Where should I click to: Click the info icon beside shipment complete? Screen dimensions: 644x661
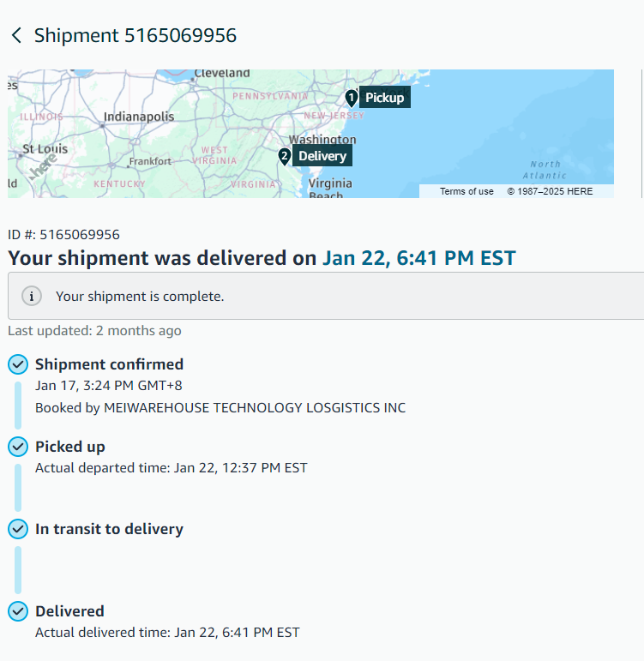coord(32,296)
